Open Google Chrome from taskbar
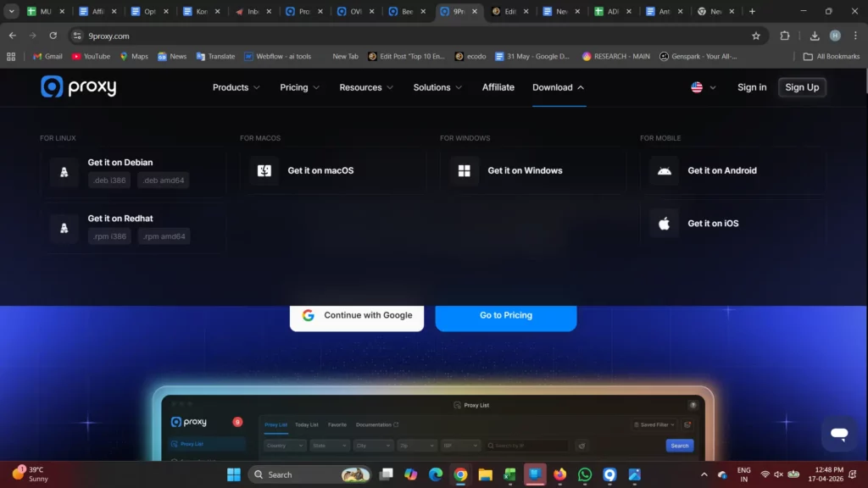The image size is (868, 488). [460, 474]
